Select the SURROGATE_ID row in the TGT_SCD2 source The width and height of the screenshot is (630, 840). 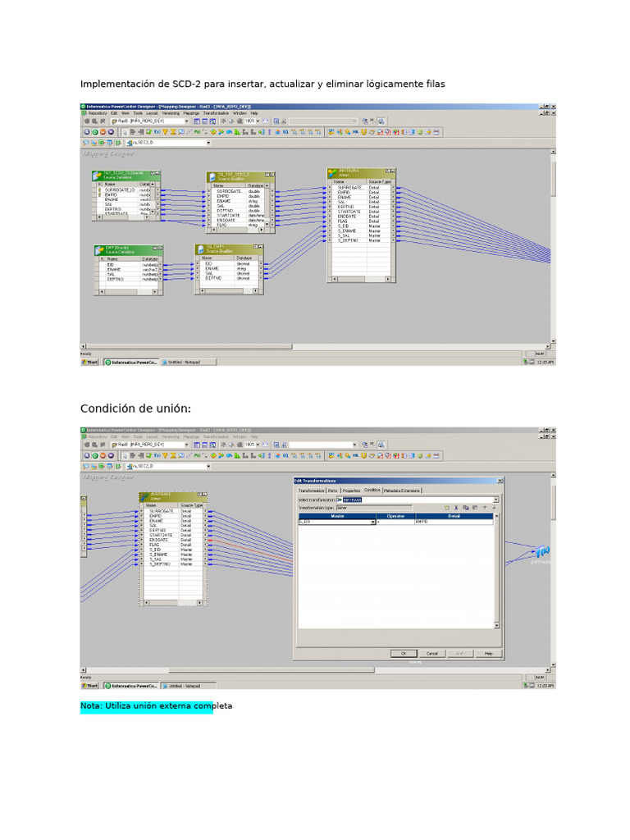pyautogui.click(x=124, y=189)
